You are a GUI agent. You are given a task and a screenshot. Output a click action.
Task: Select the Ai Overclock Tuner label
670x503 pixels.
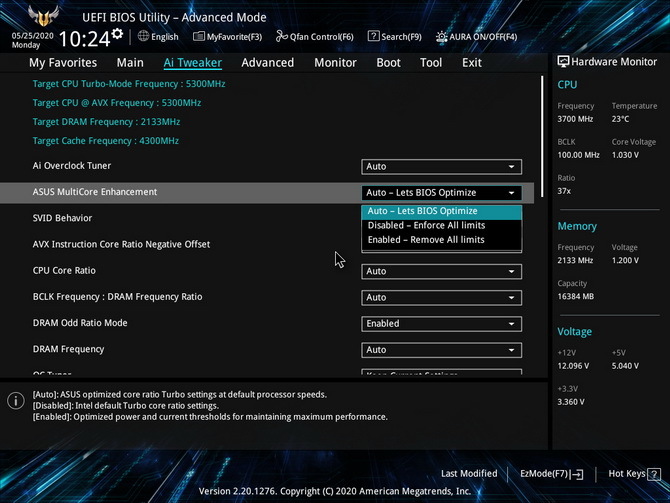(72, 166)
